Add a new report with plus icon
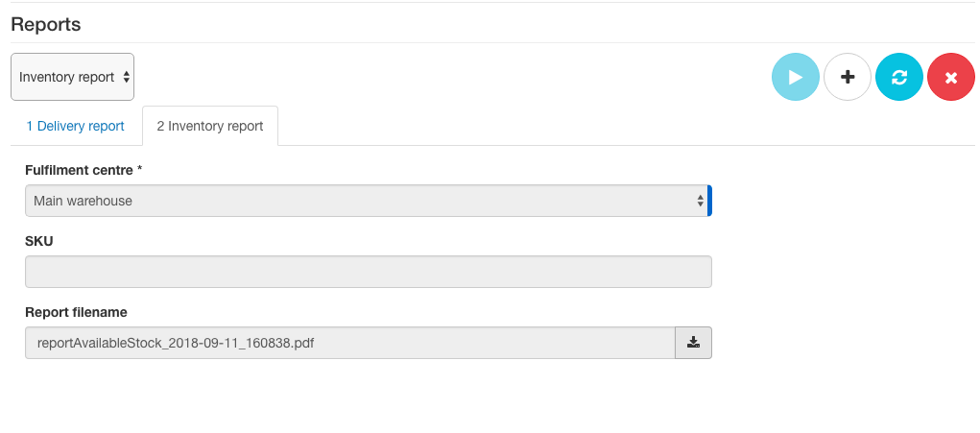The image size is (980, 433). [x=847, y=77]
